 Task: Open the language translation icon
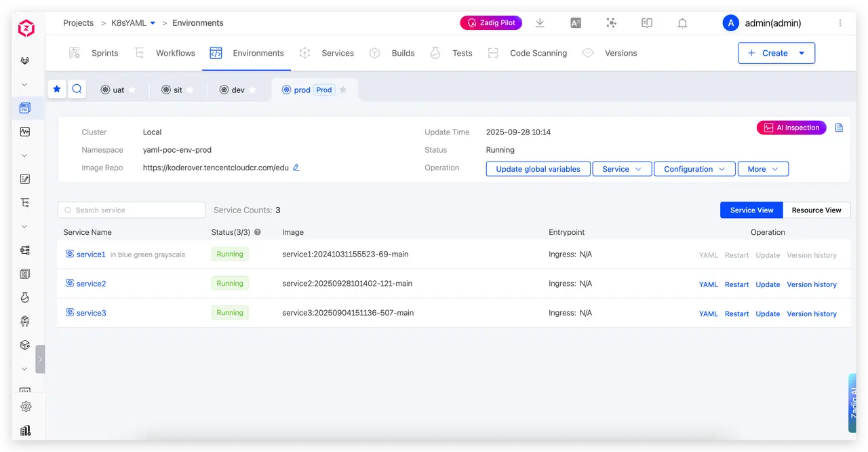576,23
